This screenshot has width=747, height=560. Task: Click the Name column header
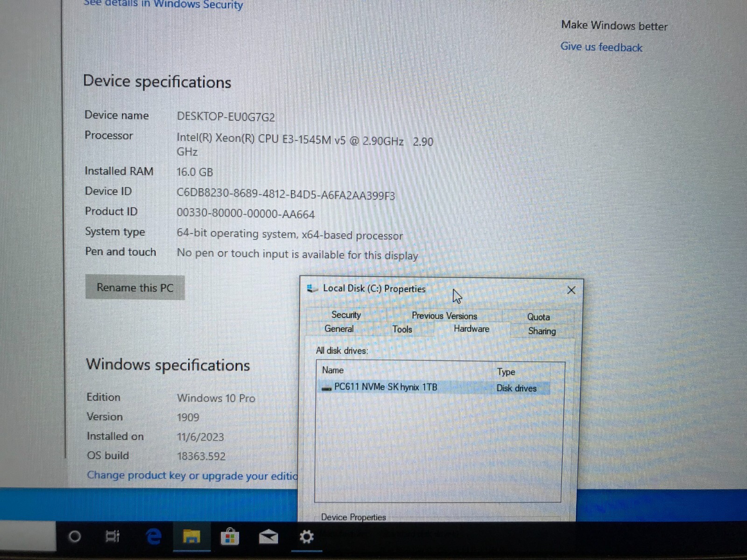(x=332, y=370)
